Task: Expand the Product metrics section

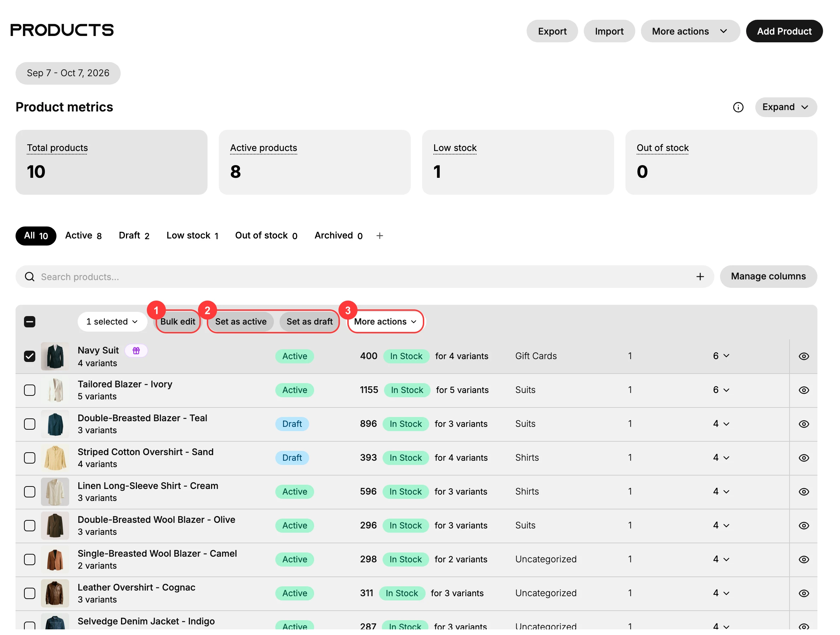Action: click(786, 107)
